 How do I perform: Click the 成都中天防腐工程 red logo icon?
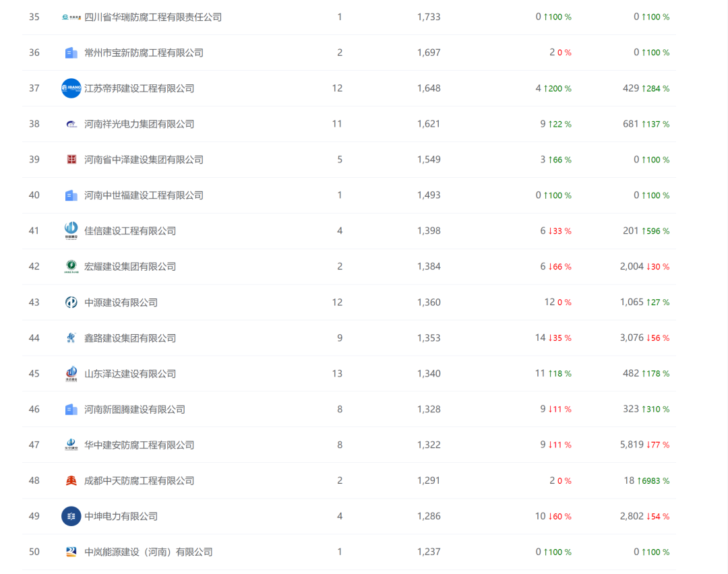71,480
